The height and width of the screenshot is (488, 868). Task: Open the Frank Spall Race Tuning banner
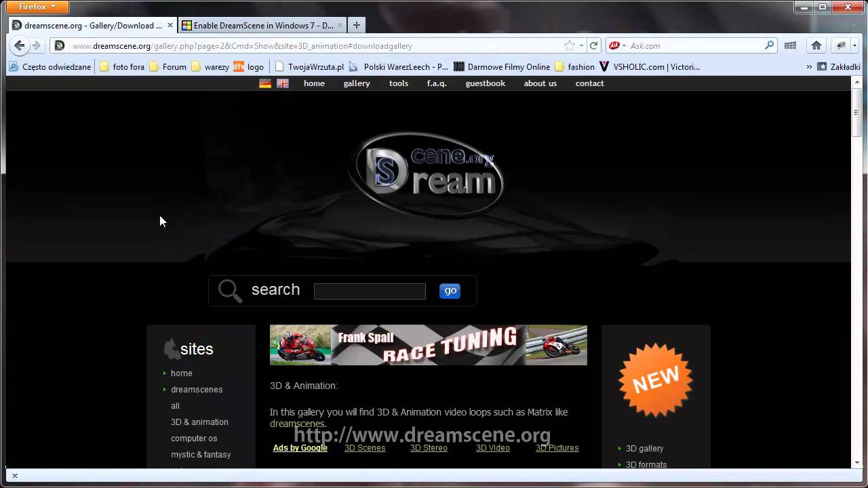click(429, 345)
